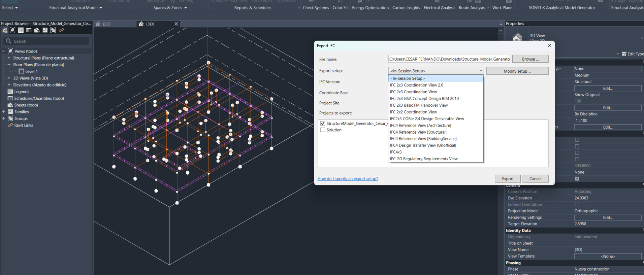
Task: Click the Modify setup ... button
Action: 517,71
